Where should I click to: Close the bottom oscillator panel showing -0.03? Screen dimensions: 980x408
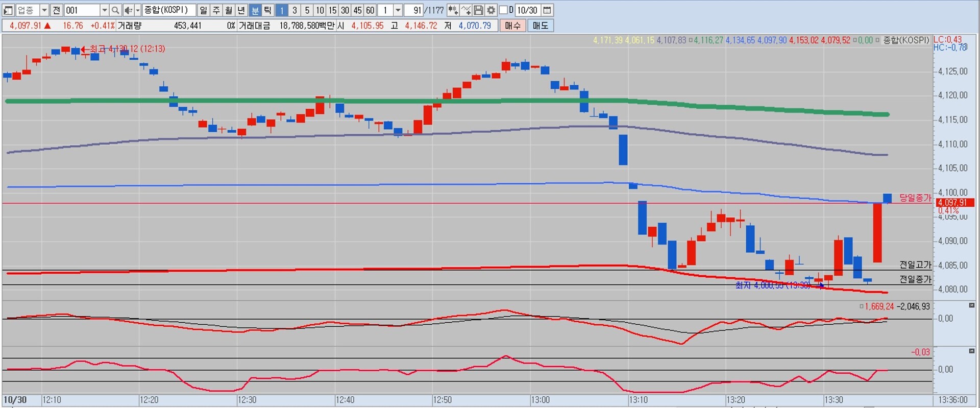pyautogui.click(x=971, y=351)
